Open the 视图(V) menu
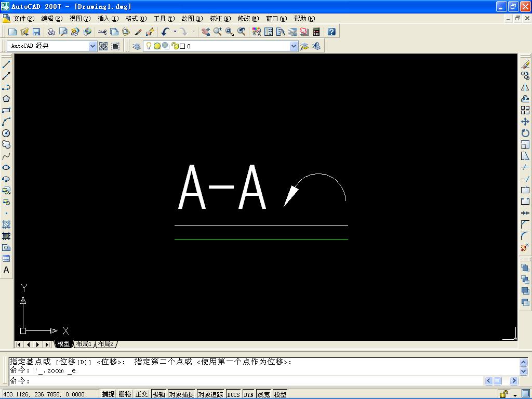Image resolution: width=532 pixels, height=399 pixels. coord(79,19)
